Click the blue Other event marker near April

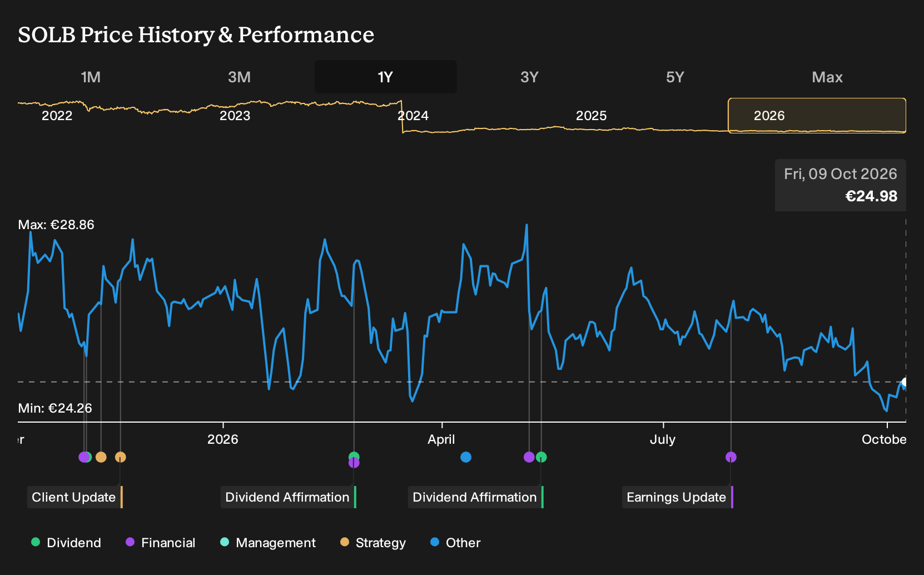coord(466,457)
